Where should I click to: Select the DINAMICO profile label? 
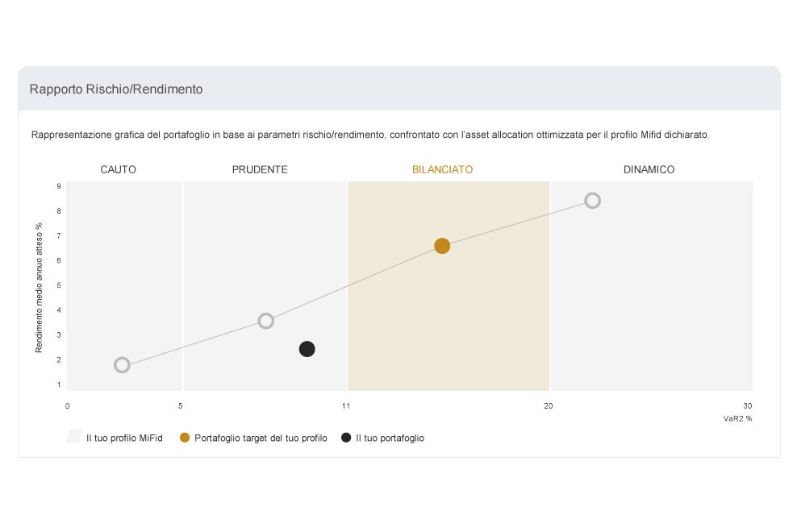pos(649,170)
